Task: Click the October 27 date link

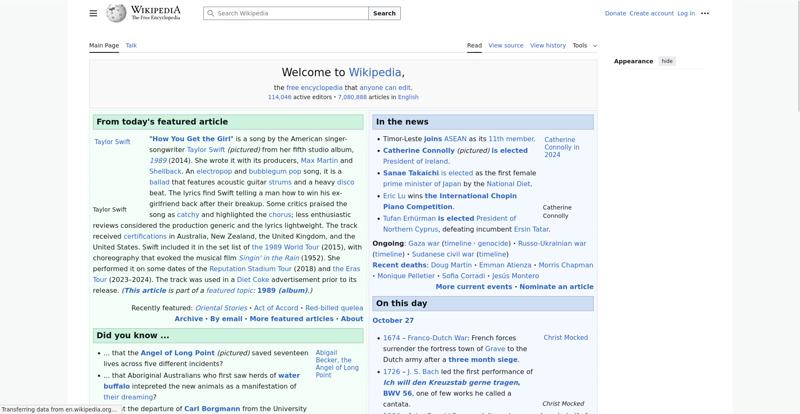Action: (393, 320)
